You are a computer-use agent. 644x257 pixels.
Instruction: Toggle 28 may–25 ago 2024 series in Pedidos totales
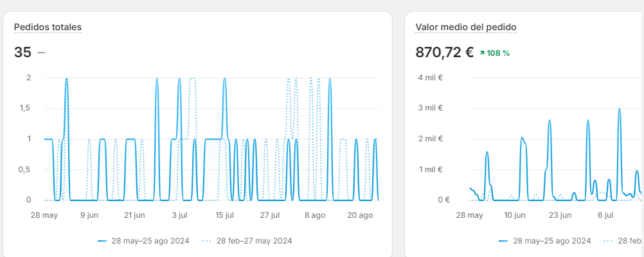[x=149, y=241]
